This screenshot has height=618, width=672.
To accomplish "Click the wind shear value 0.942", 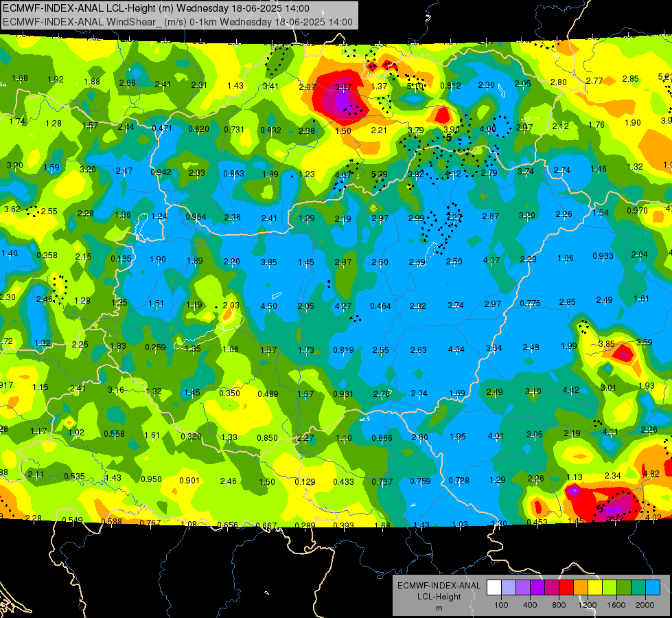I will tap(161, 172).
